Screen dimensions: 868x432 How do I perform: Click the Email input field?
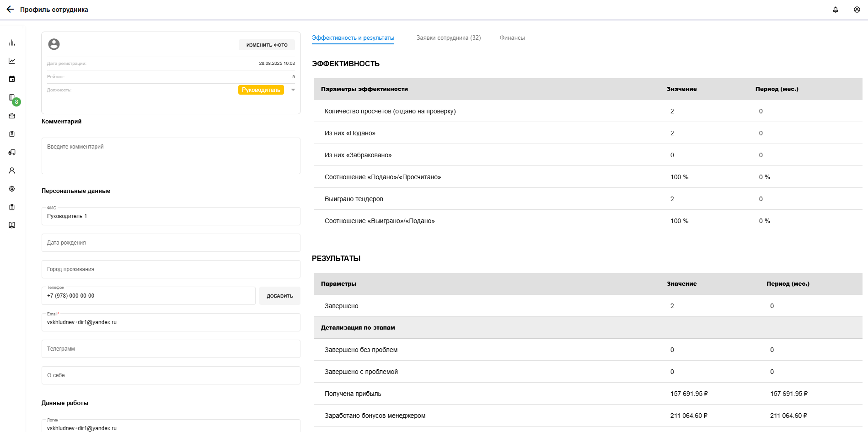point(171,322)
